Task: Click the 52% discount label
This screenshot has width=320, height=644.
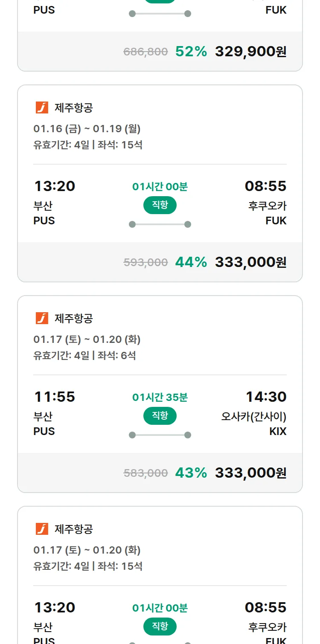Action: click(x=191, y=52)
